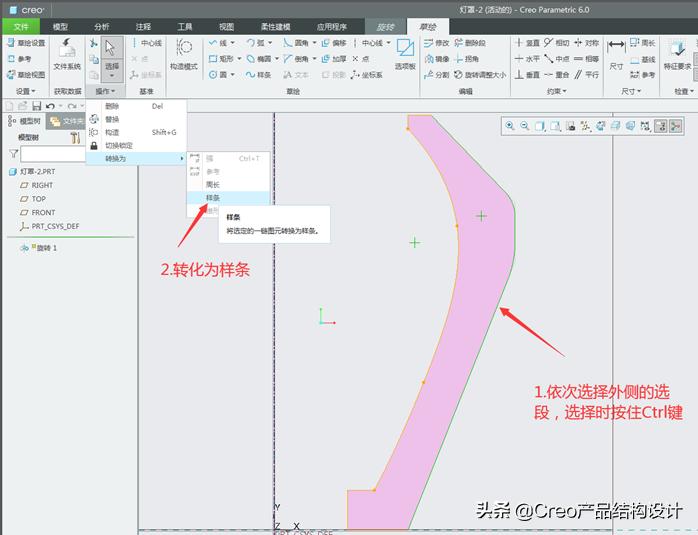Screen dimensions: 698x535
Task: Open the 文件 file menu tab
Action: [x=21, y=27]
